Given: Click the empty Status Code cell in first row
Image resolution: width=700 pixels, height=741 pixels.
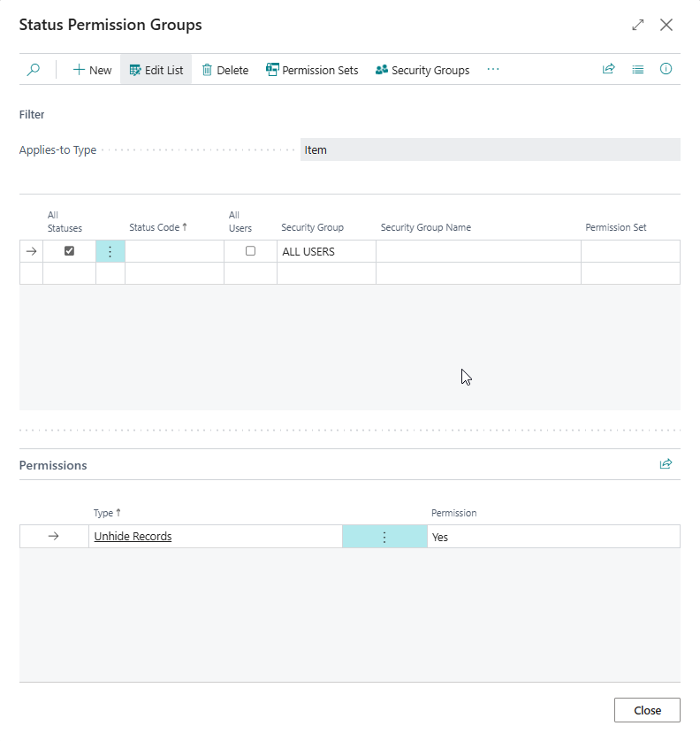Looking at the screenshot, I should (174, 251).
